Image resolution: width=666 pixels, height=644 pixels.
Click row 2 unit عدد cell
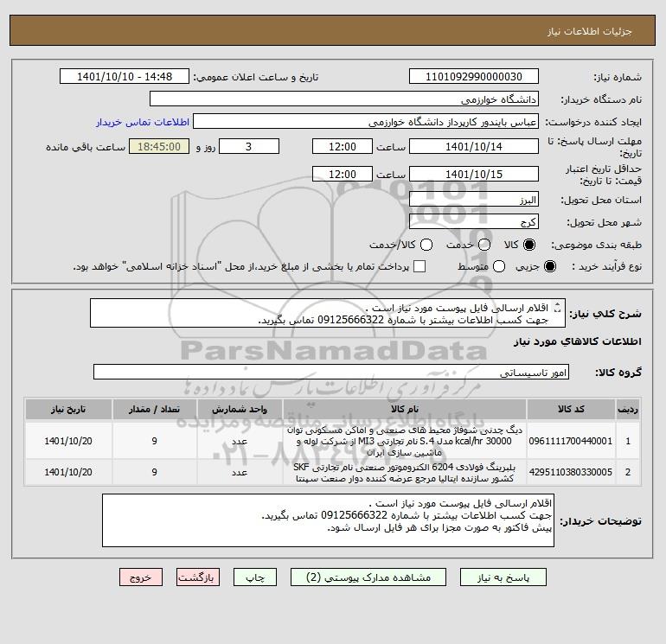[x=240, y=473]
